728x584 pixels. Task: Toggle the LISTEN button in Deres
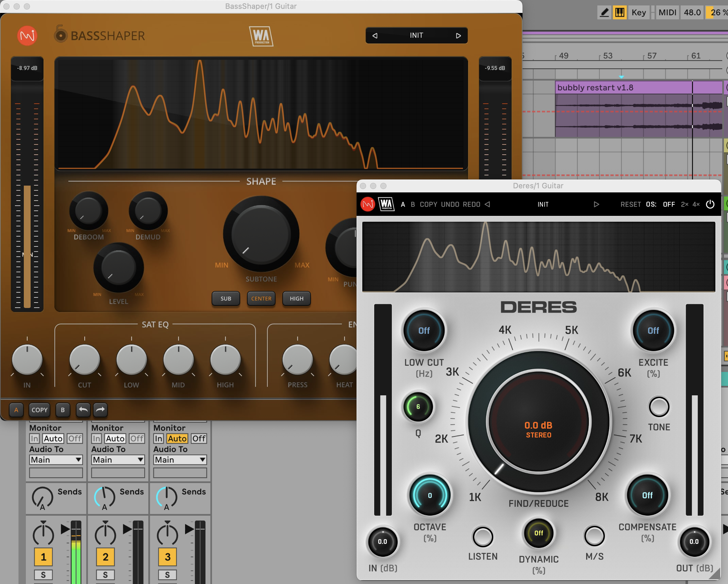(x=483, y=537)
